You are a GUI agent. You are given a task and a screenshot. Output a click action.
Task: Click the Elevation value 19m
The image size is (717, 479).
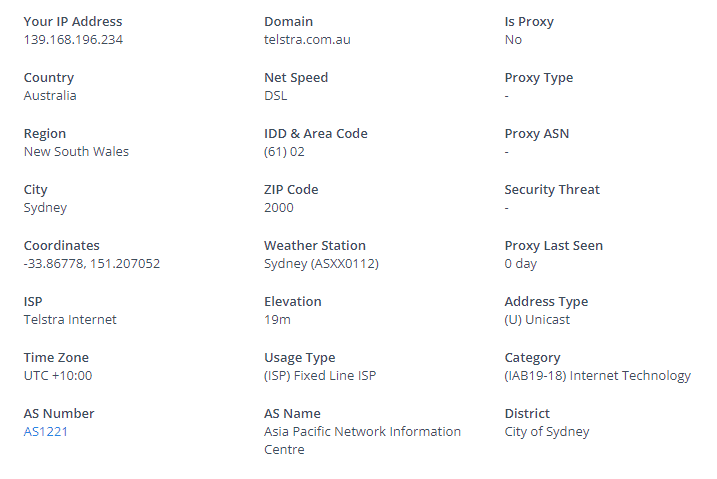pos(278,319)
